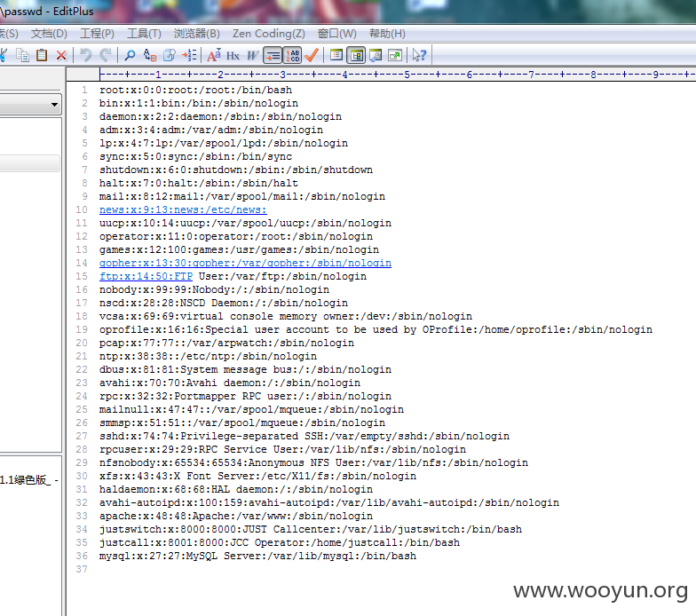The image size is (696, 616).
Task: Open the Zen Coding(Z) menu
Action: coord(268,34)
